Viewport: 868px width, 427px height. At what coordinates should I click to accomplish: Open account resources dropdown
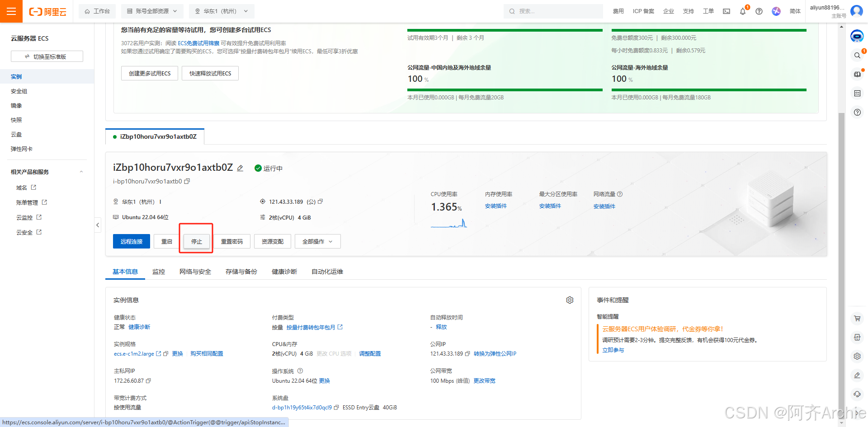tap(152, 11)
